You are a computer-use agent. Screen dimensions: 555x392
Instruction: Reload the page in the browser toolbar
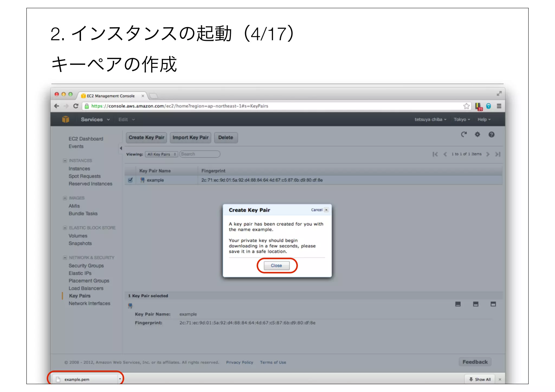point(76,106)
